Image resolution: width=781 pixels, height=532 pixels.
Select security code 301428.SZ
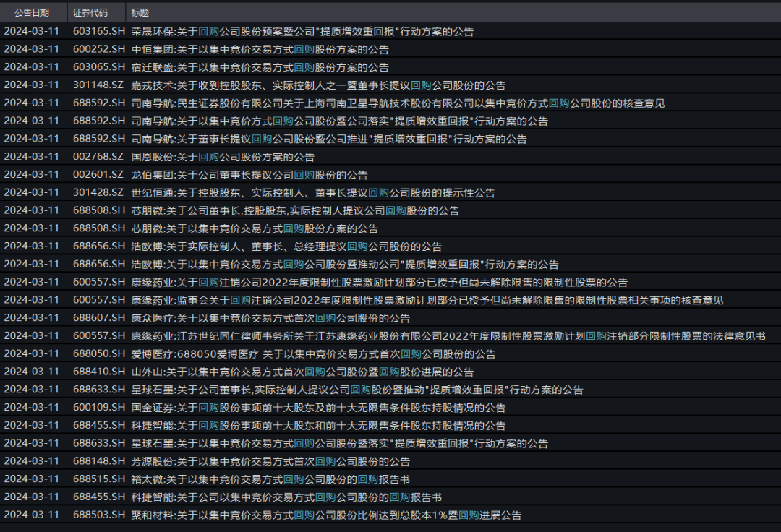point(98,192)
